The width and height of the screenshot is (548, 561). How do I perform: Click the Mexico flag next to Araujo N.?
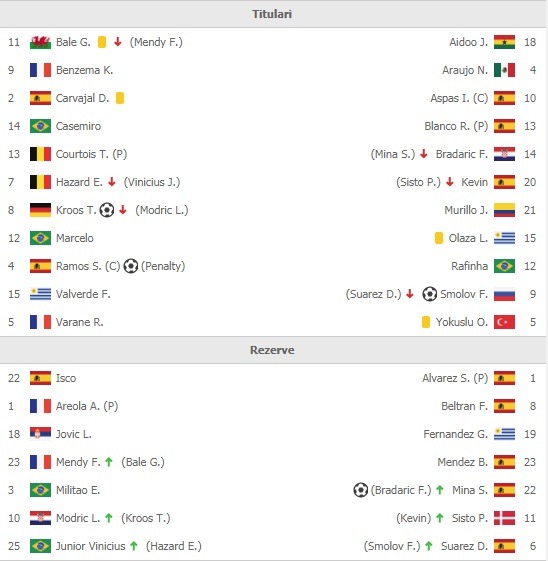tap(504, 70)
